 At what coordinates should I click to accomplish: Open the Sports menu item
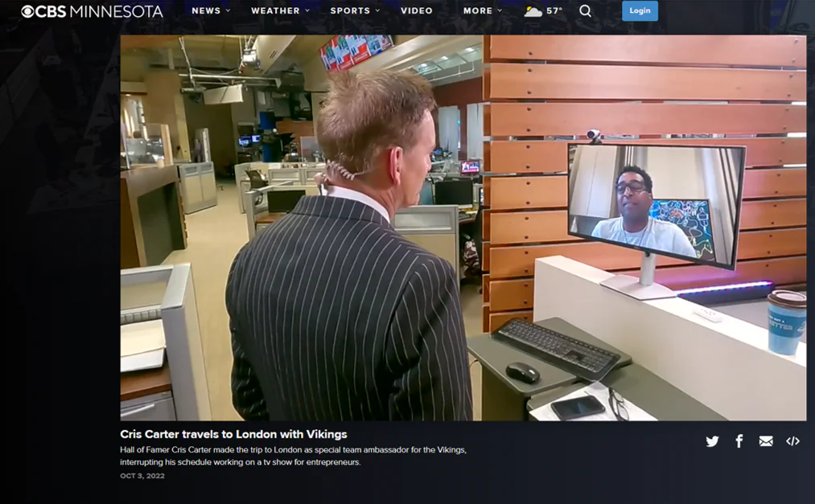tap(350, 11)
